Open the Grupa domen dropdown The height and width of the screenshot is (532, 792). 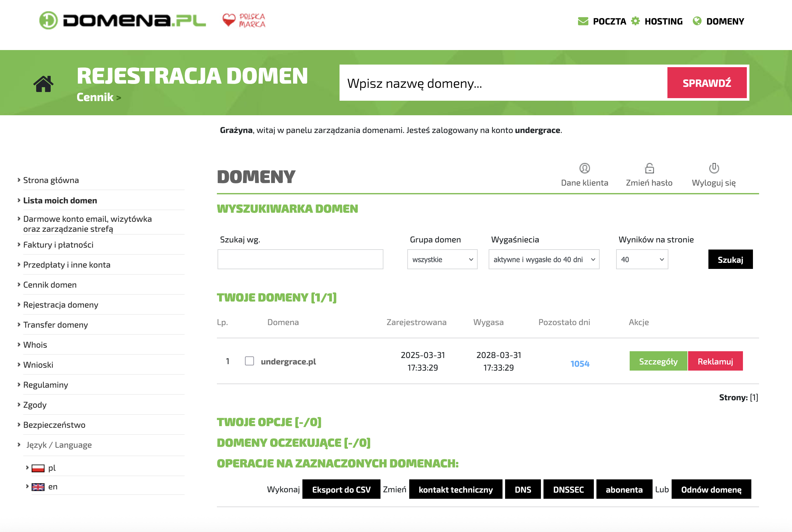click(442, 260)
